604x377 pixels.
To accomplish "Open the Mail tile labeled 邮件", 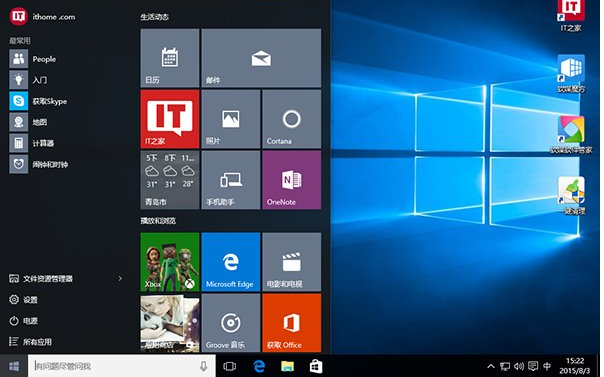I will point(261,58).
